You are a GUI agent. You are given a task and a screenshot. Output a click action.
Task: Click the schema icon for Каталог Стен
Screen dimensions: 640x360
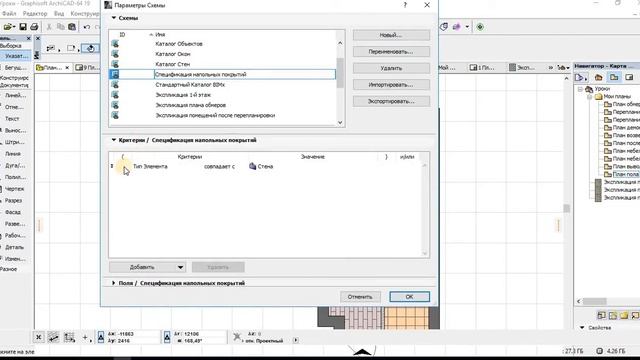[115, 64]
